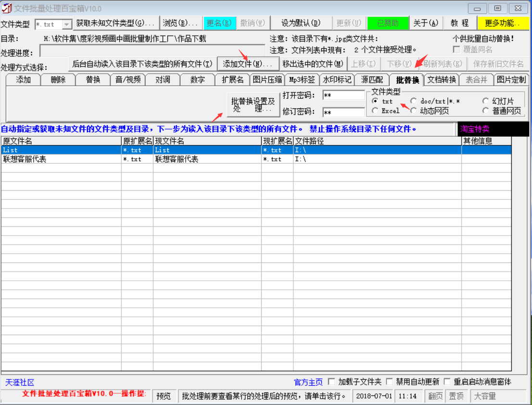Click the green 已赞助 sponsored button
The height and width of the screenshot is (405, 532).
[388, 23]
